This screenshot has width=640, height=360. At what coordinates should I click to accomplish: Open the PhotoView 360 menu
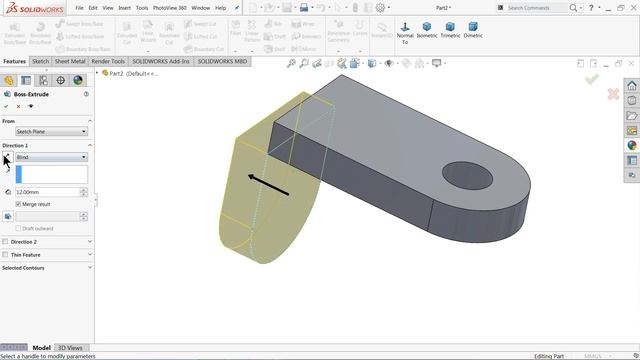170,8
